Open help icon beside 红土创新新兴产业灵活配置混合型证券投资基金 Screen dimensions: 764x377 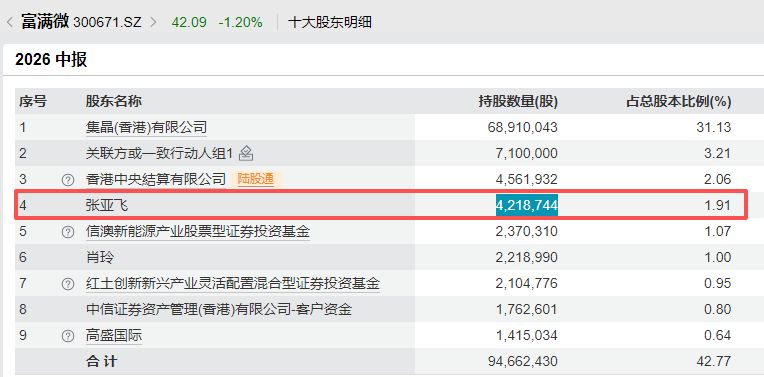tap(68, 283)
